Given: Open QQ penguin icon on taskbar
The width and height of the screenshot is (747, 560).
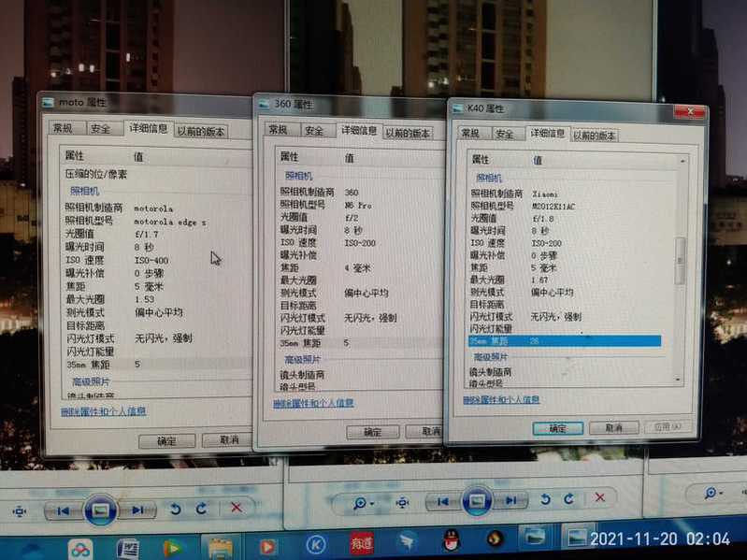Looking at the screenshot, I should coord(451,540).
